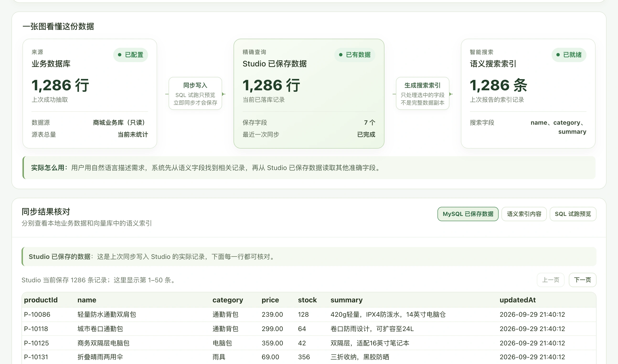
Task: Switch to MySQL 已保存数据 tab
Action: pos(468,214)
